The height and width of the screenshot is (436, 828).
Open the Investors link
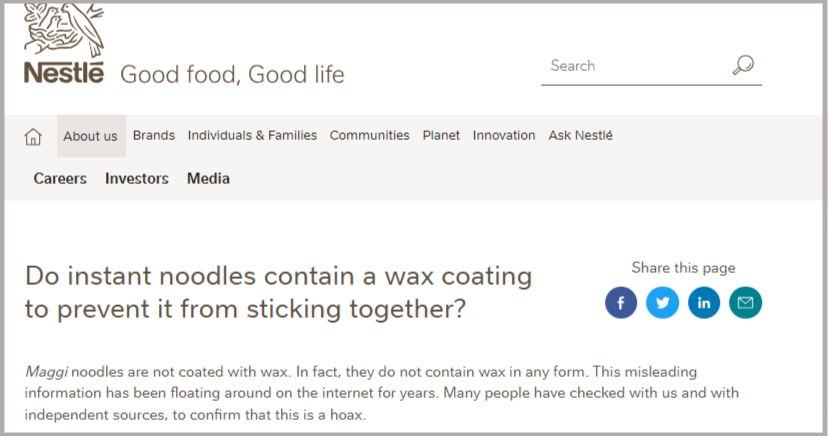click(x=137, y=178)
